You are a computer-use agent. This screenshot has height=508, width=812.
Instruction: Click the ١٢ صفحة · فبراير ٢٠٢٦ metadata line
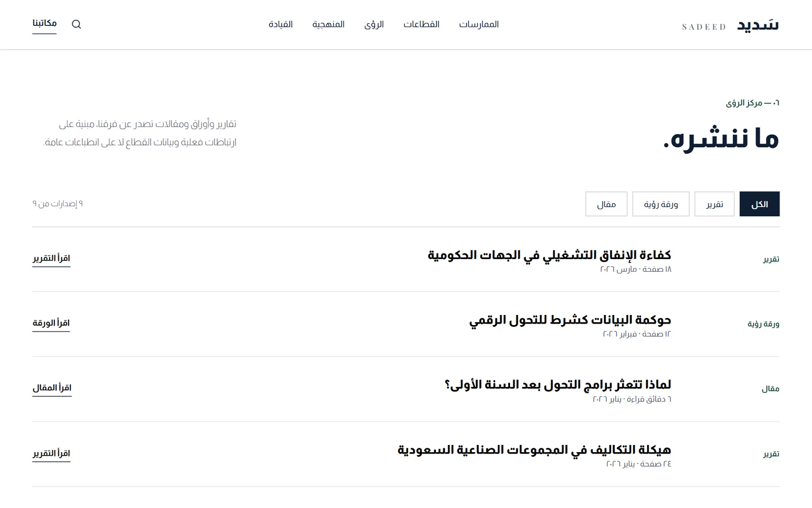637,334
